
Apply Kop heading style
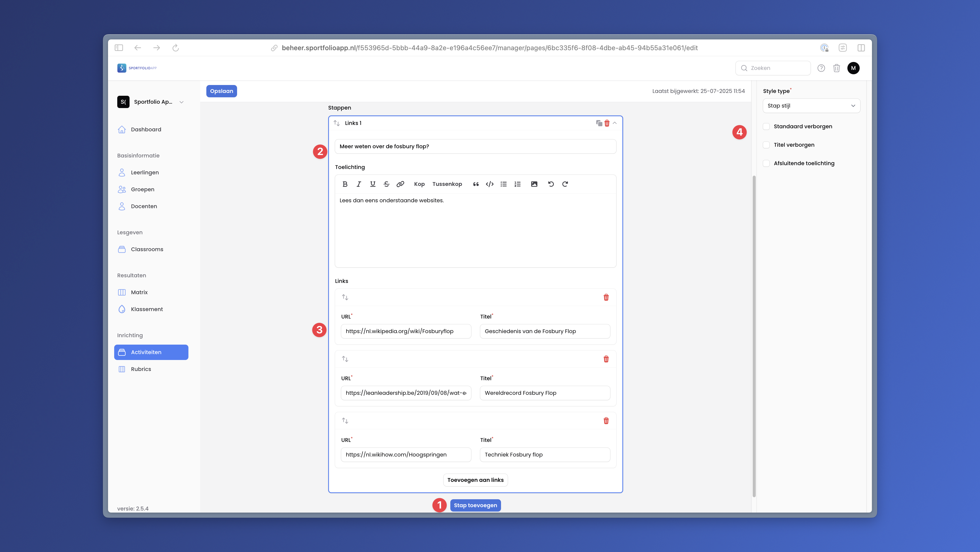(419, 184)
